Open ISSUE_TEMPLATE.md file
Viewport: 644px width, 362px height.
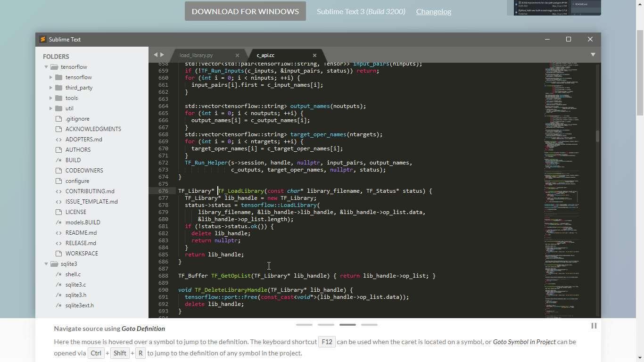click(x=91, y=202)
